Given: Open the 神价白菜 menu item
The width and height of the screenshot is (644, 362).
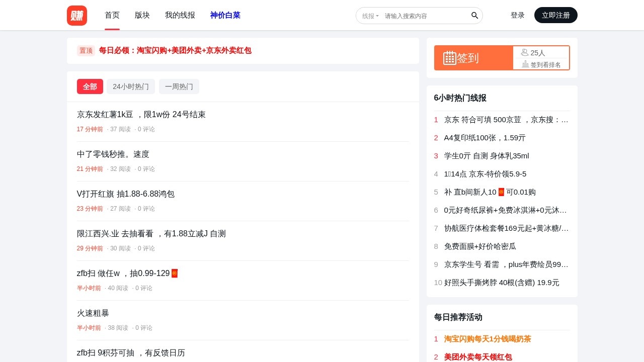Looking at the screenshot, I should pos(225,15).
